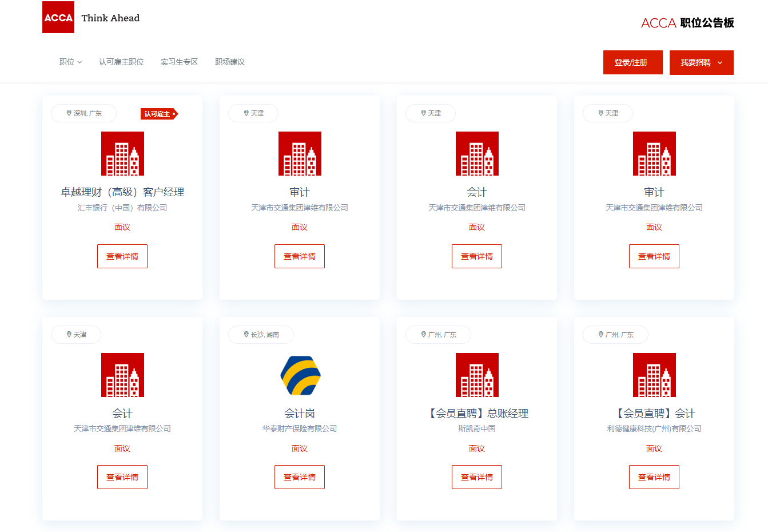Click the 认可雇主 red badge tag

[159, 114]
